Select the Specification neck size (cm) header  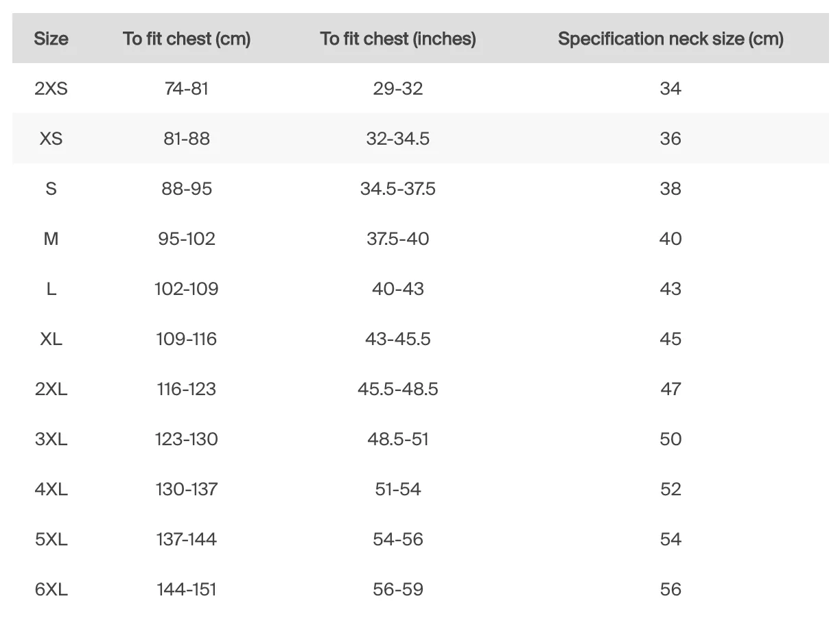670,39
